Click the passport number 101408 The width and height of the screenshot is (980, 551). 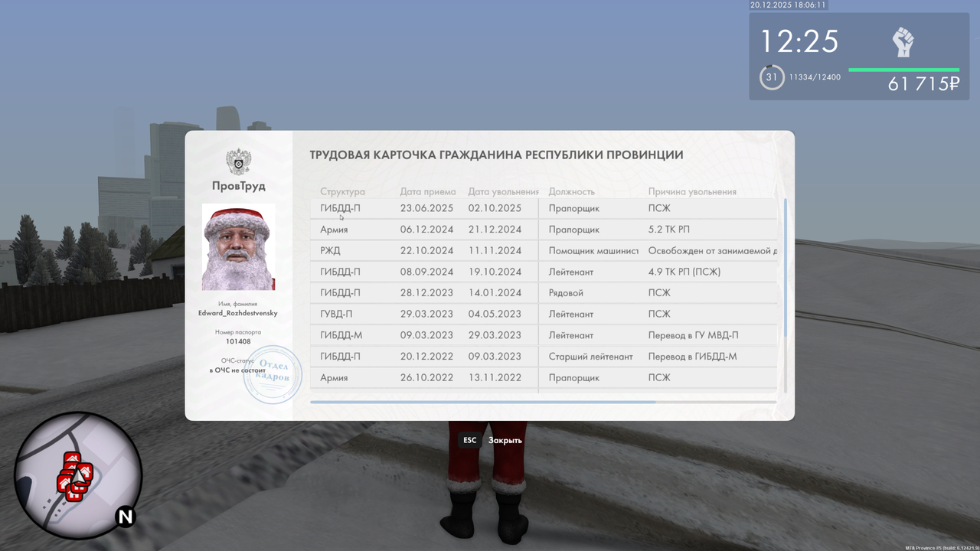238,341
